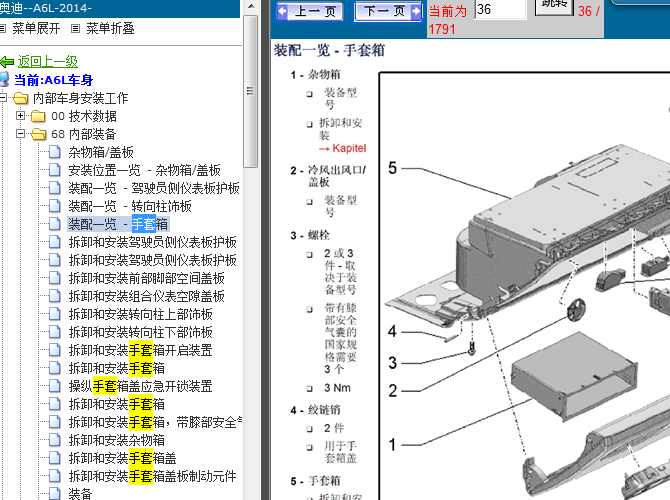Open 安装位置一览 - 杂物箱/盖板 page

click(144, 170)
